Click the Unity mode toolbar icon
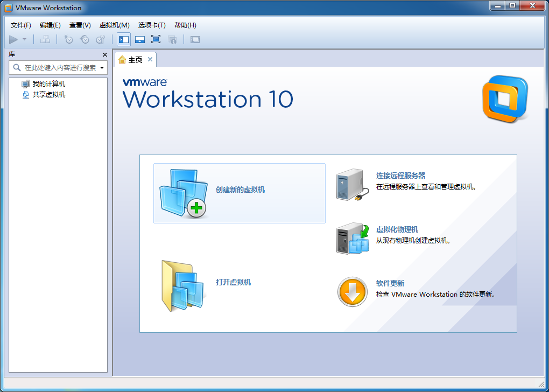549x392 pixels. (x=172, y=40)
